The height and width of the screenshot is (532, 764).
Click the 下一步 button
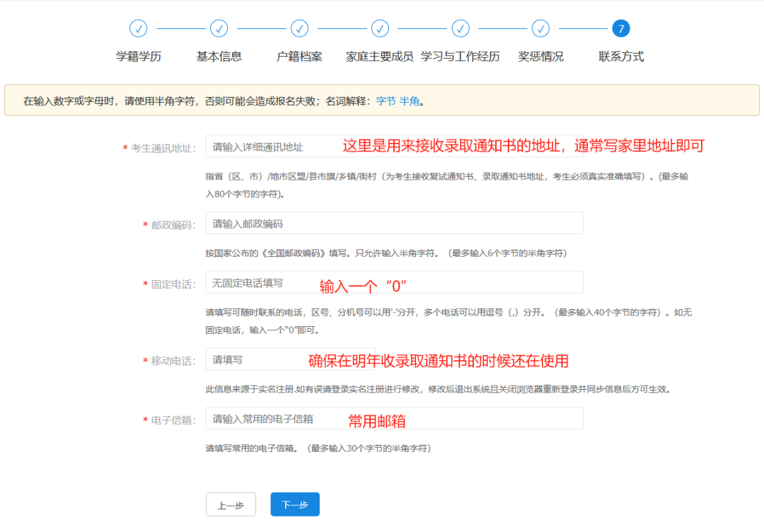pos(294,504)
